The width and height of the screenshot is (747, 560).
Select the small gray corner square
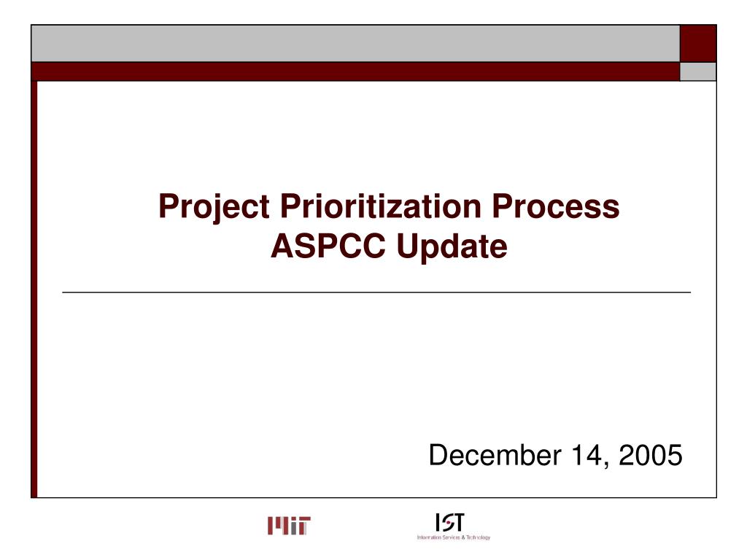pos(698,71)
